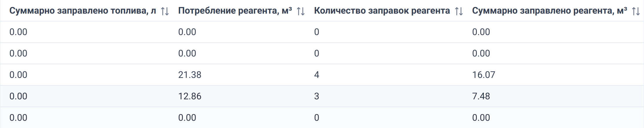The image size is (644, 128).
Task: Click the Суммарно заправлено топлива, л header
Action: (83, 11)
